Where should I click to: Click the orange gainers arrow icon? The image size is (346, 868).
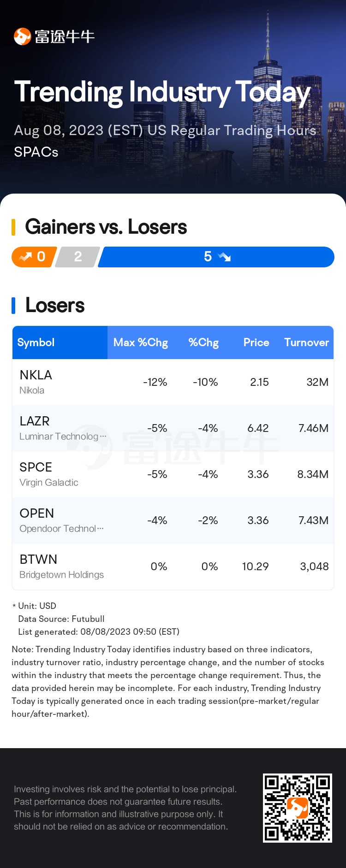[x=25, y=257]
